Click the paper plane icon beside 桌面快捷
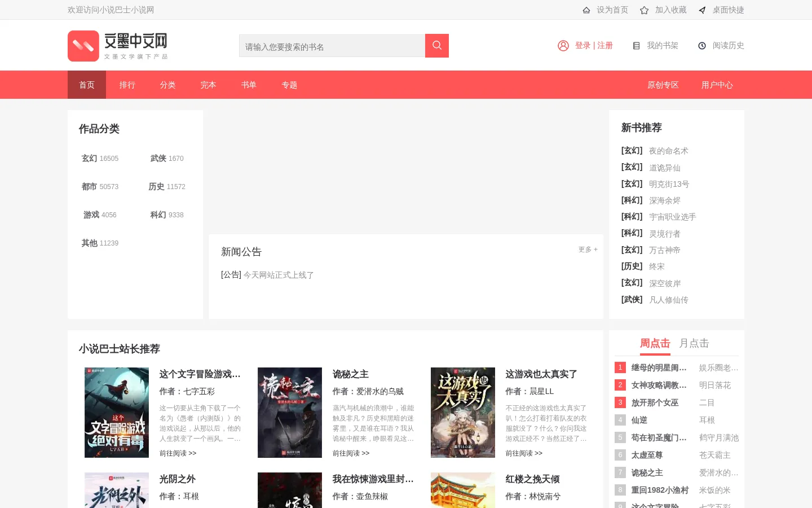Viewport: 812px width, 508px height. click(702, 10)
